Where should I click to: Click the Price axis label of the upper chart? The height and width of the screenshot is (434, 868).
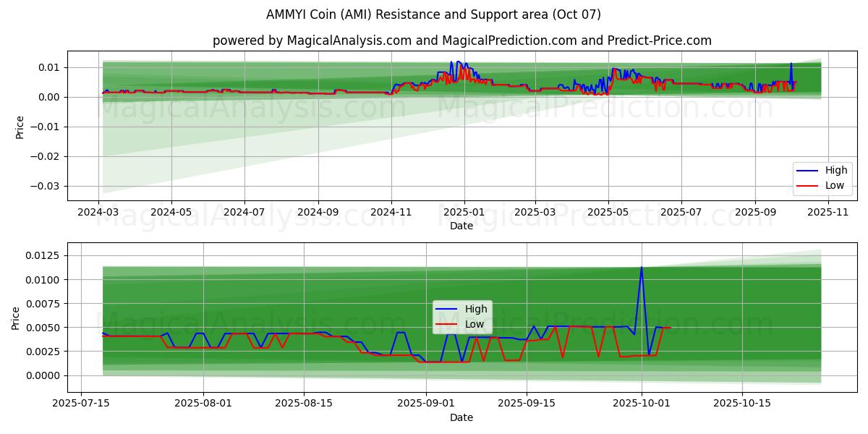pyautogui.click(x=20, y=127)
